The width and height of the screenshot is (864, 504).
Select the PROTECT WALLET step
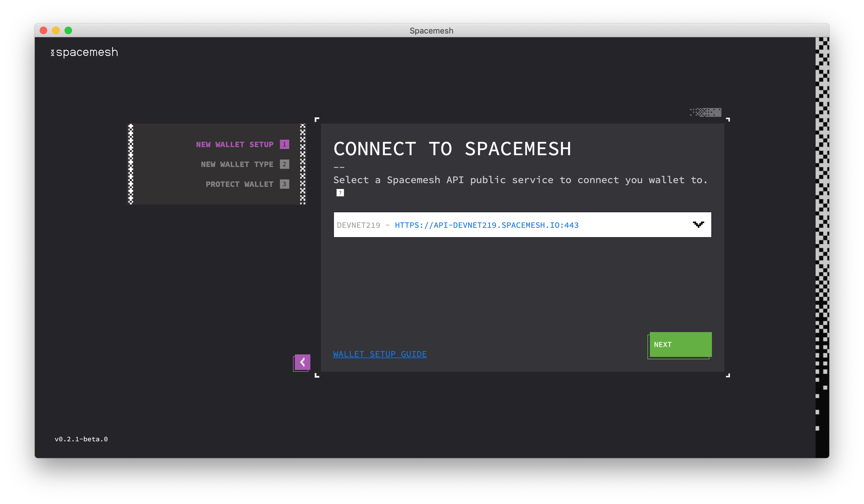[x=239, y=184]
